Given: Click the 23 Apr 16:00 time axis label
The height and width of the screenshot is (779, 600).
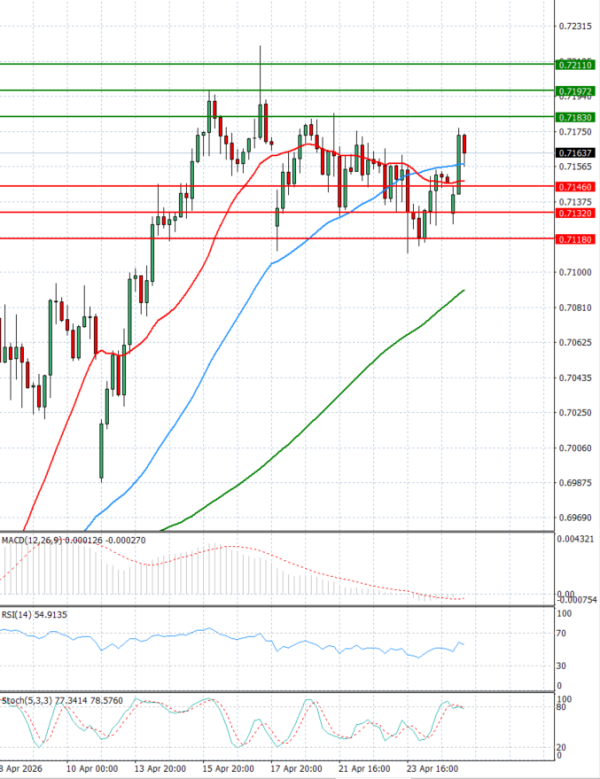Looking at the screenshot, I should click(432, 769).
